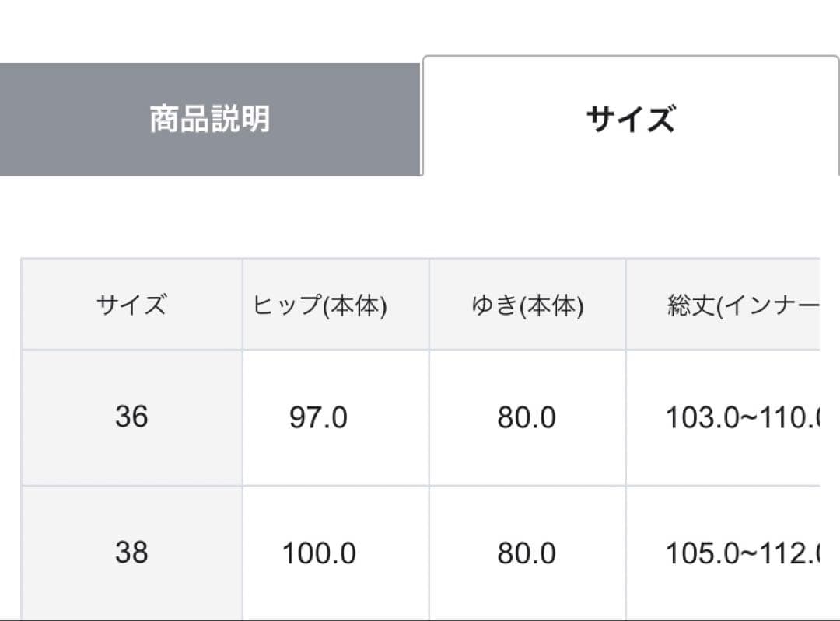Click the hip measurement 97.0
This screenshot has height=621, width=840.
point(317,417)
